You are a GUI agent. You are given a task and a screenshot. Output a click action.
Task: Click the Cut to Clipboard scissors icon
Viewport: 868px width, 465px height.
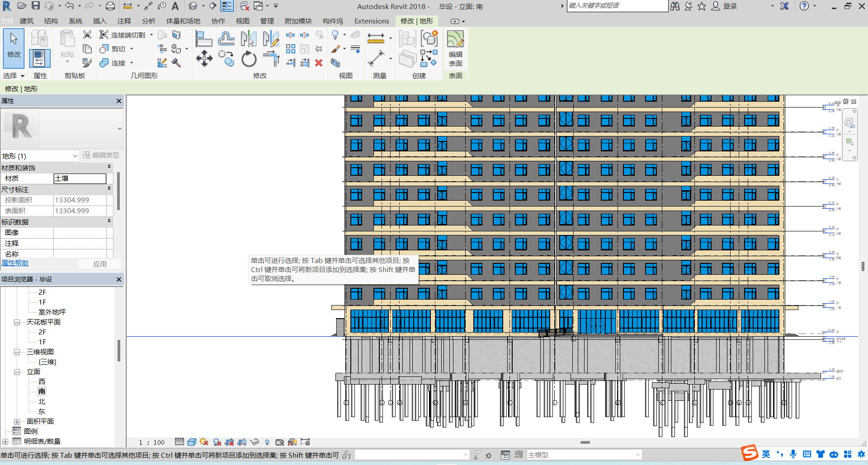click(x=87, y=35)
